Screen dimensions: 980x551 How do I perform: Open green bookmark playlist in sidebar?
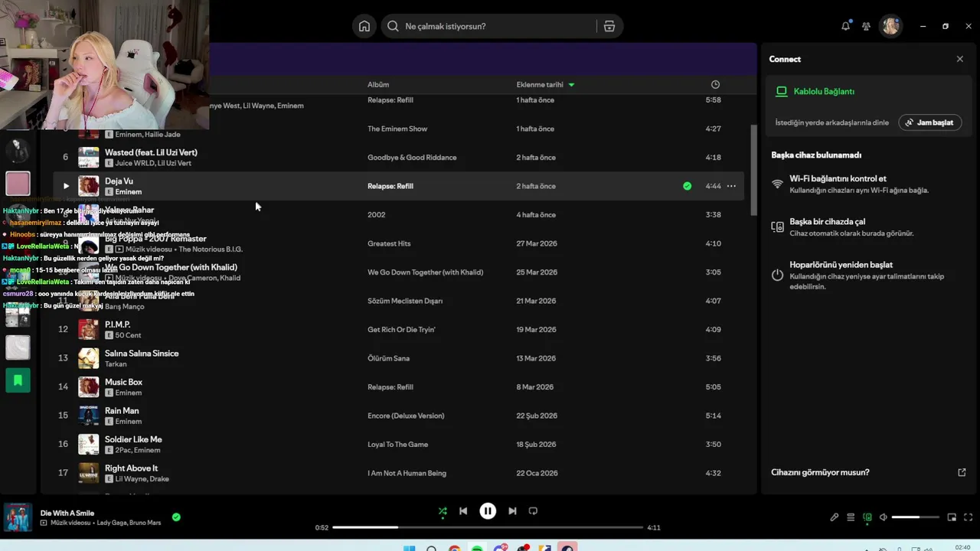pyautogui.click(x=18, y=380)
